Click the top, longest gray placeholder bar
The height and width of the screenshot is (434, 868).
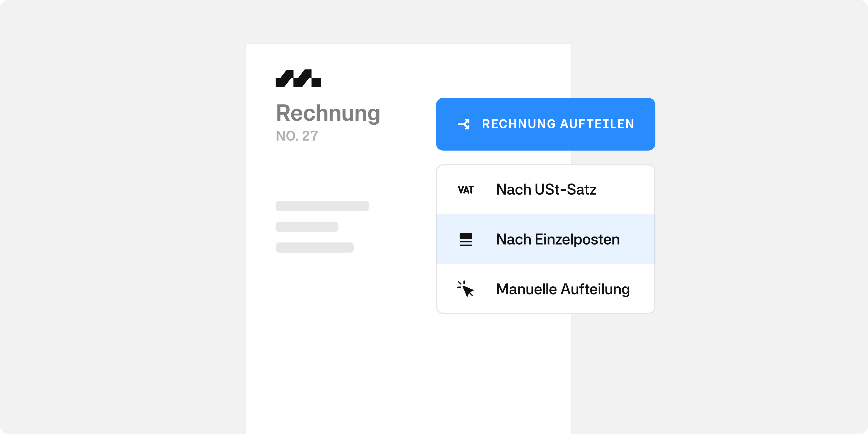322,206
